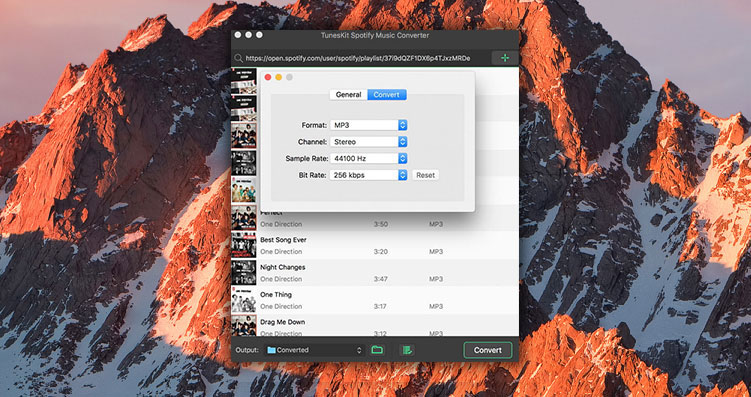Screen dimensions: 751x397
Task: Click the search magnifier icon
Action: (238, 58)
